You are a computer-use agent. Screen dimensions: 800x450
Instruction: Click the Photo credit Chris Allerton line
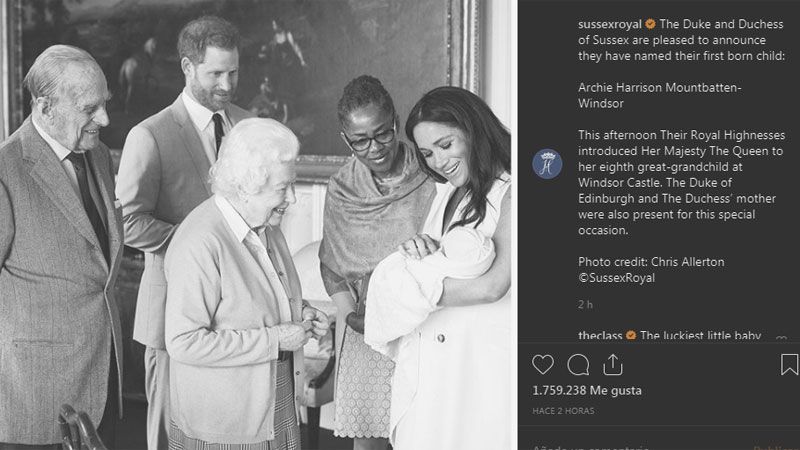[651, 262]
